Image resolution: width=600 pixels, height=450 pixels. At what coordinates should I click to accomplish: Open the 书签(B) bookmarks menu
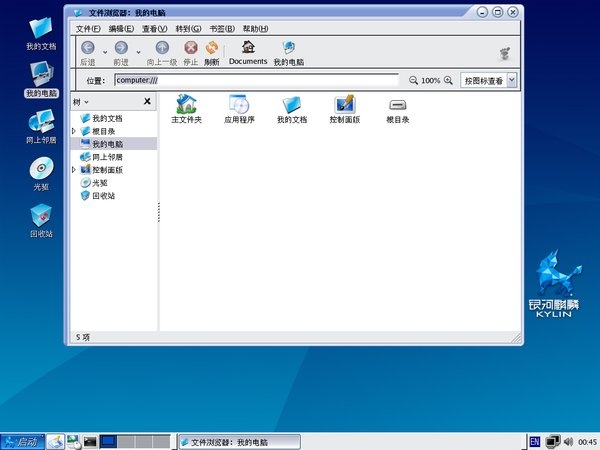[x=221, y=28]
